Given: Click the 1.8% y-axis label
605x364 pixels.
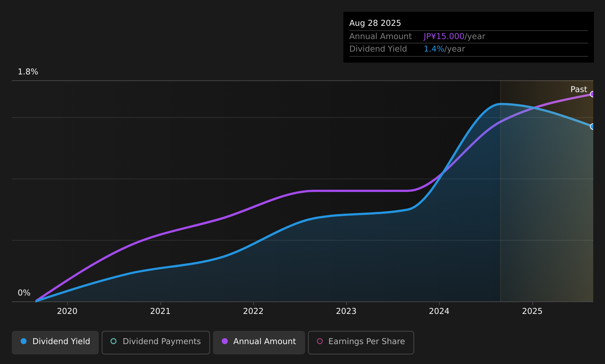Looking at the screenshot, I should (28, 72).
